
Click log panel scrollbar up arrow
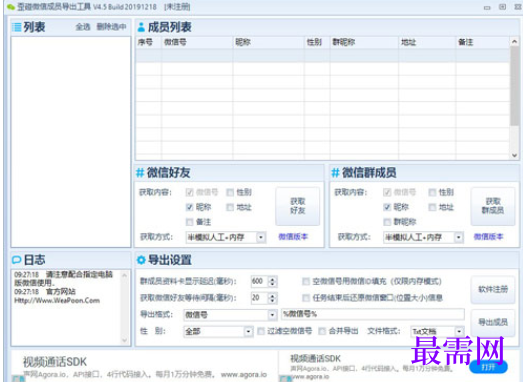click(x=124, y=275)
